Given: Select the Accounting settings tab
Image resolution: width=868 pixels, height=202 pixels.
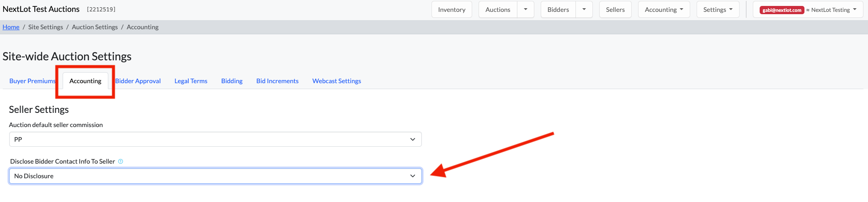Looking at the screenshot, I should click(85, 81).
